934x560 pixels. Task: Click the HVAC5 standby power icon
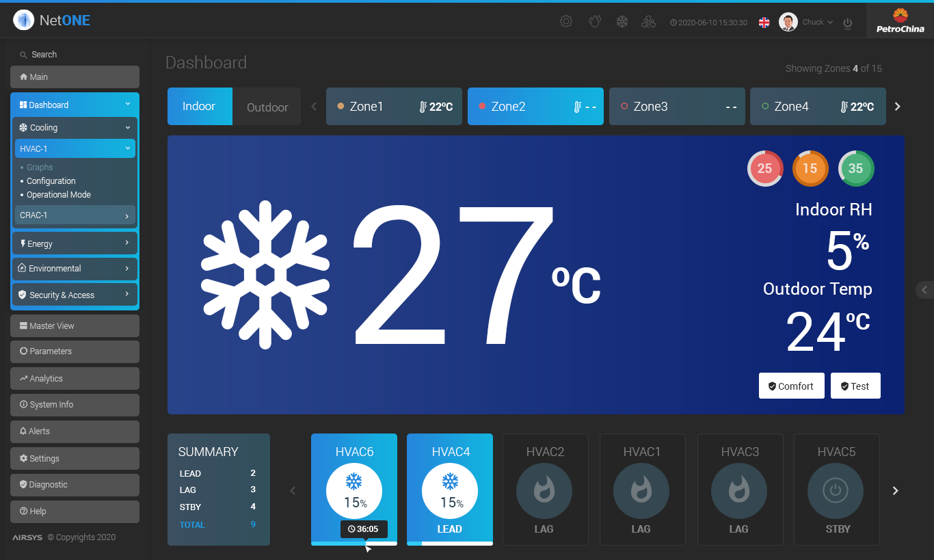click(x=836, y=490)
